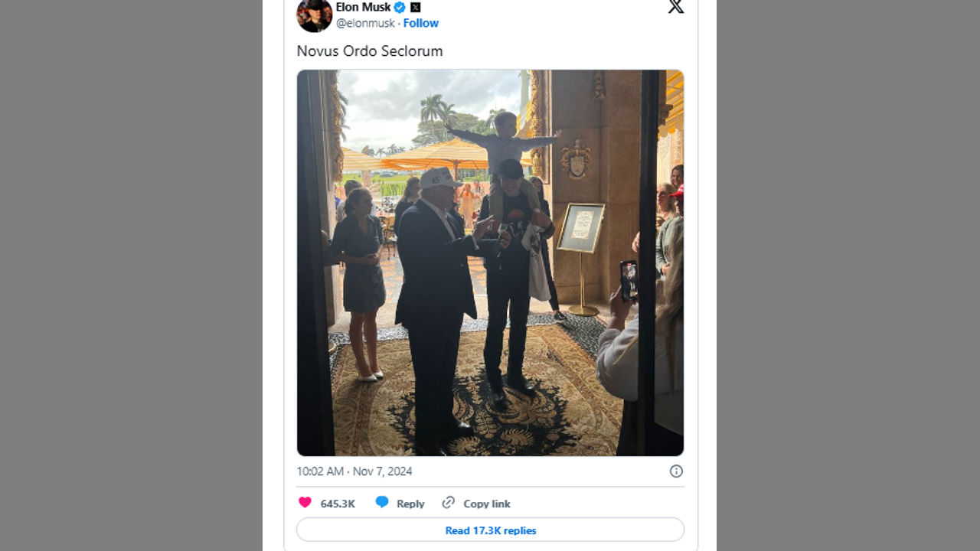
Task: Click the gold-framed notice stand in the photo
Action: pos(580,230)
